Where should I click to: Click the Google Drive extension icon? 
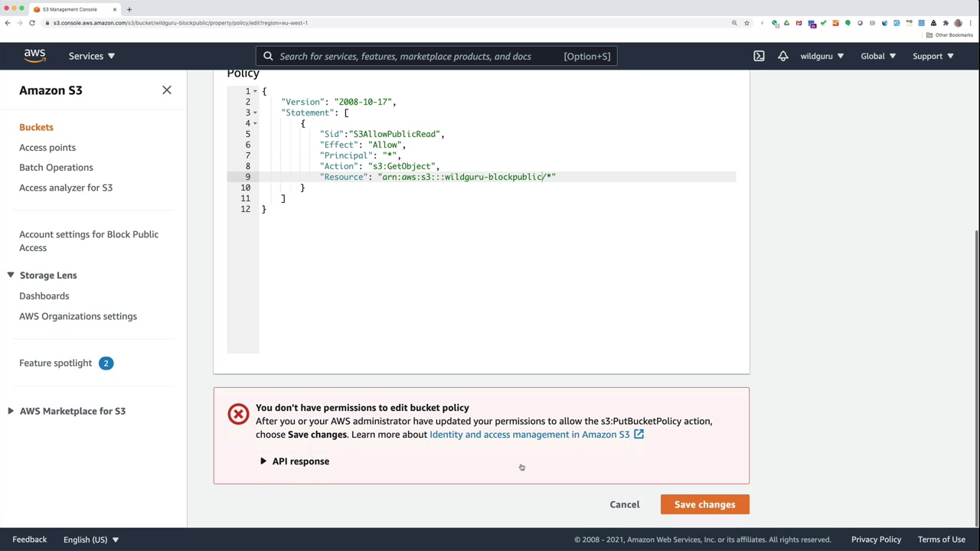tap(786, 23)
